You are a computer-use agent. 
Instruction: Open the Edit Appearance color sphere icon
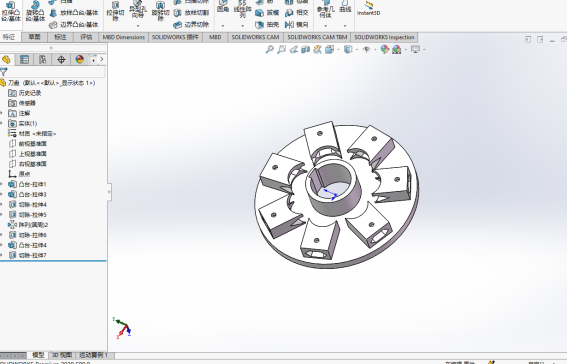(384, 50)
